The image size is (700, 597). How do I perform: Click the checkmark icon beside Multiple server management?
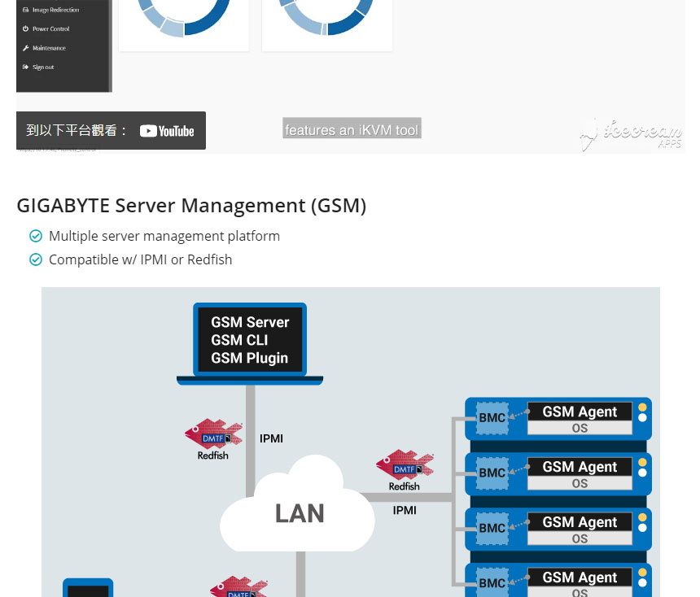click(x=36, y=236)
